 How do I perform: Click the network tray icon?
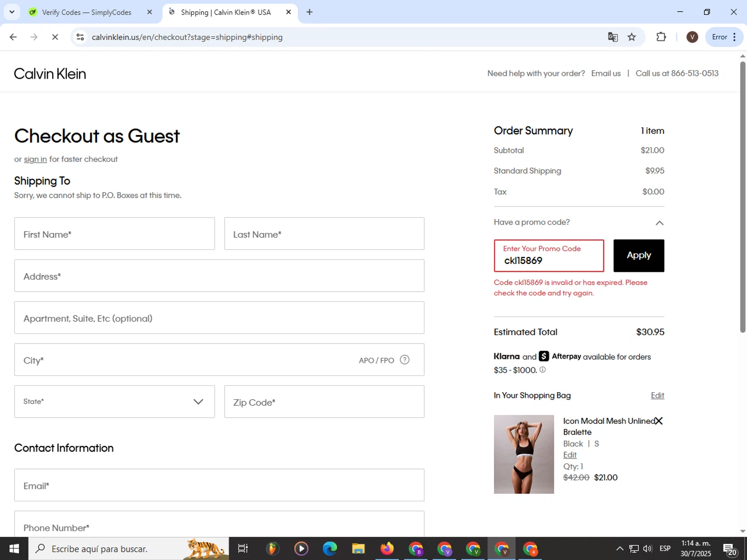tap(633, 549)
